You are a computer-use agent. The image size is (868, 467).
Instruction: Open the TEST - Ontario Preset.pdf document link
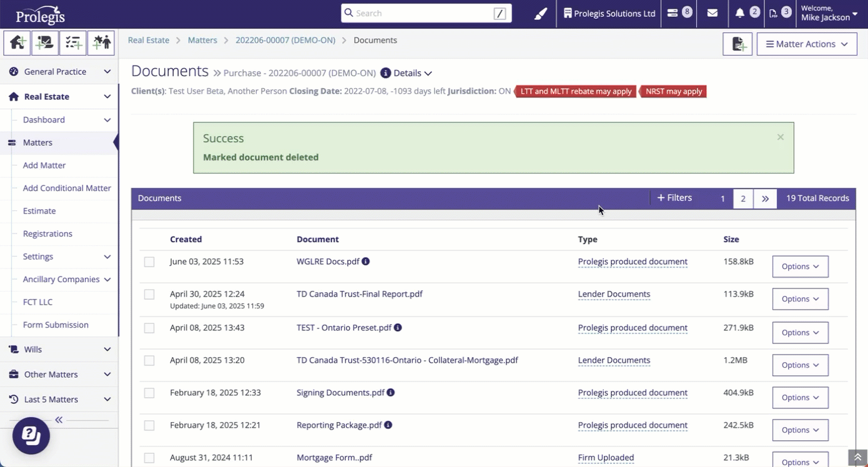343,328
